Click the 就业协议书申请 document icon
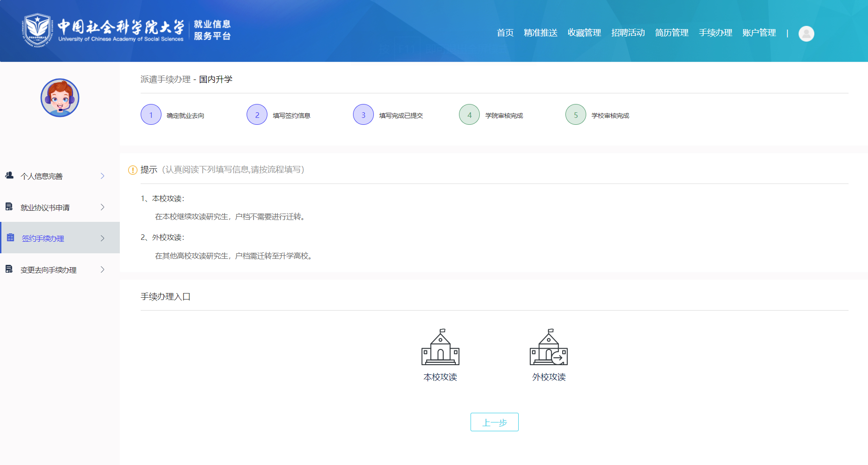868x465 pixels. click(9, 207)
